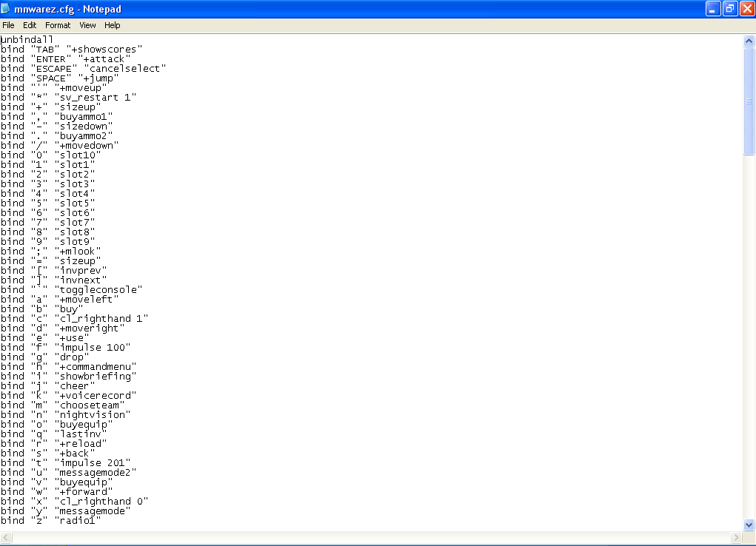Viewport: 756px width, 546px height.
Task: Click the text '+back'
Action: [75, 454]
